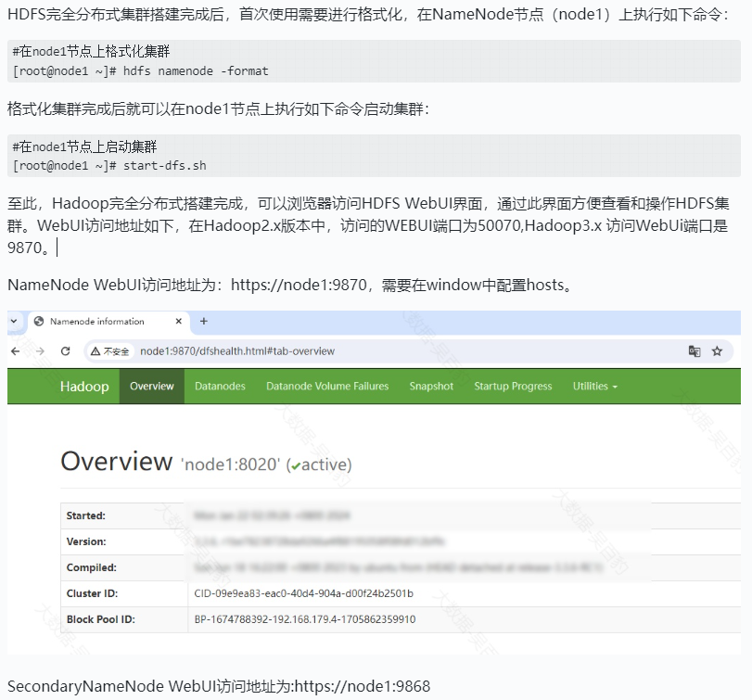Viewport: 752px width, 700px height.
Task: Close the Namenode information tab
Action: 179,321
